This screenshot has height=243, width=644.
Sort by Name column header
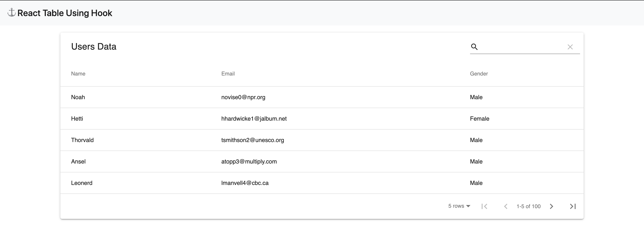78,74
